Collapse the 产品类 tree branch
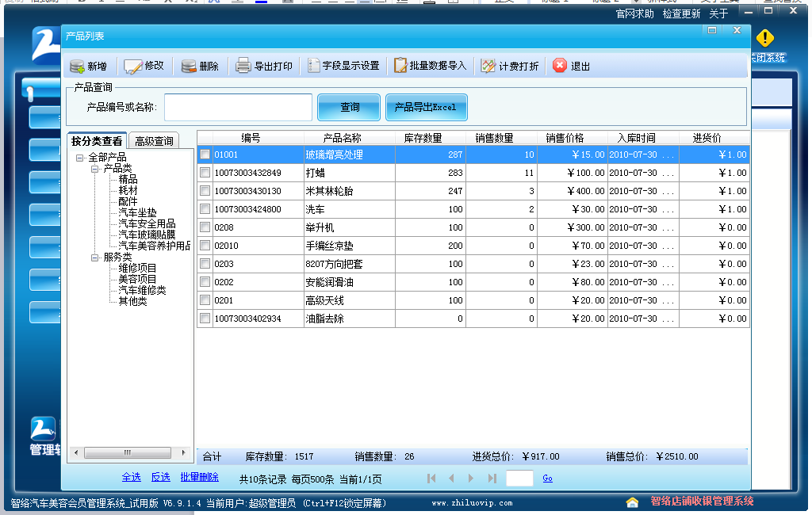This screenshot has width=812, height=515. click(94, 169)
